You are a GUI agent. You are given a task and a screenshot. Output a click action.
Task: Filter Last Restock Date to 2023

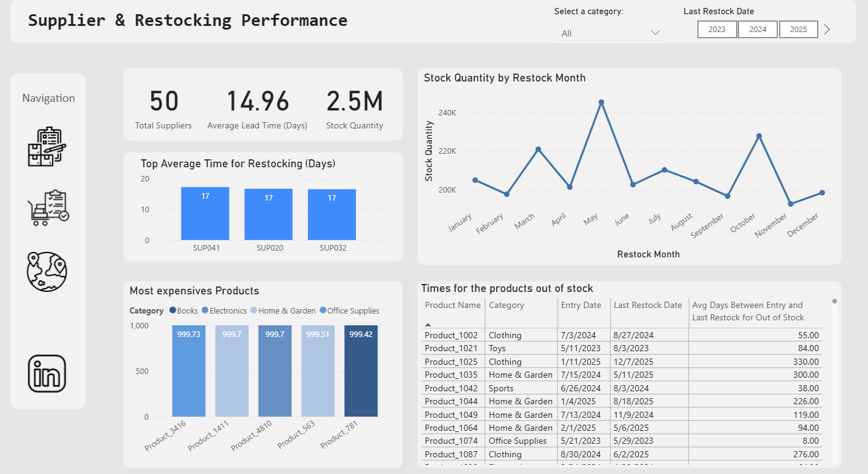[717, 29]
